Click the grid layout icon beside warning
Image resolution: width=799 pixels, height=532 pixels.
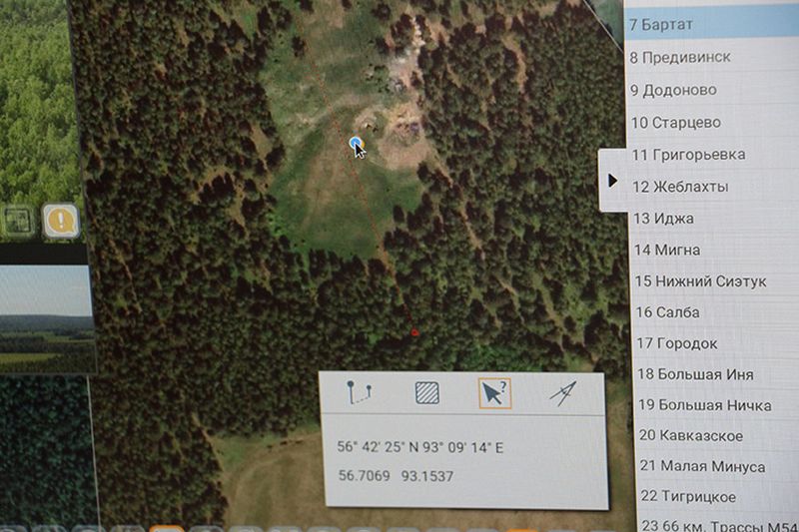(x=18, y=220)
